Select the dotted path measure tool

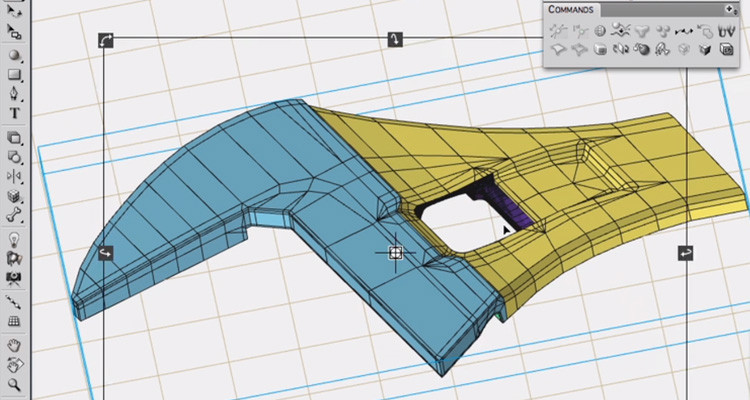click(14, 302)
